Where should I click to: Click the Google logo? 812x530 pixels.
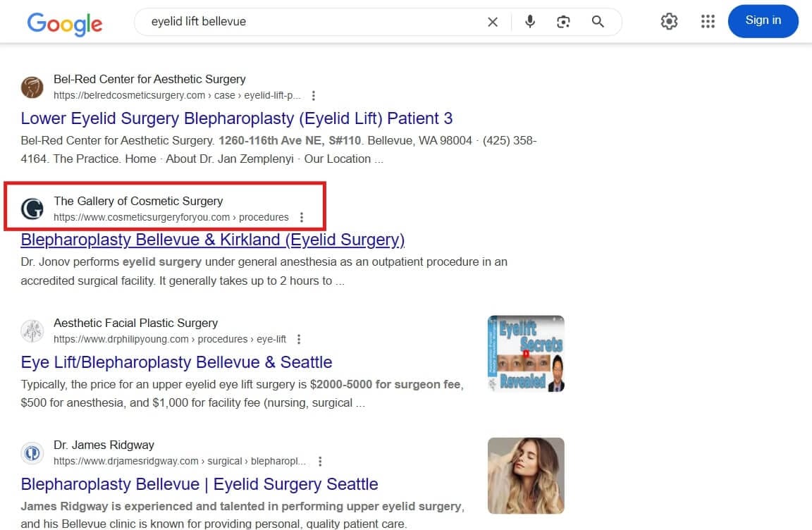coord(65,23)
